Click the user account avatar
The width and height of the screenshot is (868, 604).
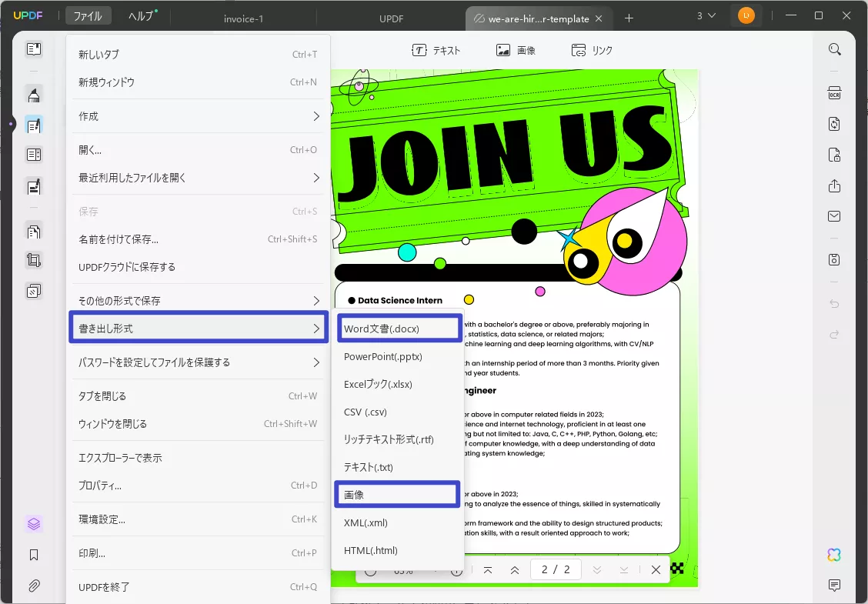[x=746, y=15]
